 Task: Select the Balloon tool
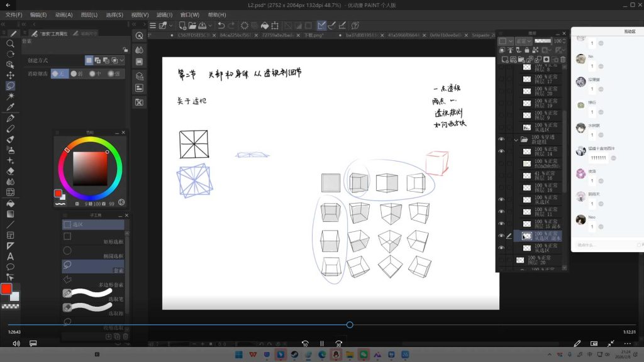10,266
